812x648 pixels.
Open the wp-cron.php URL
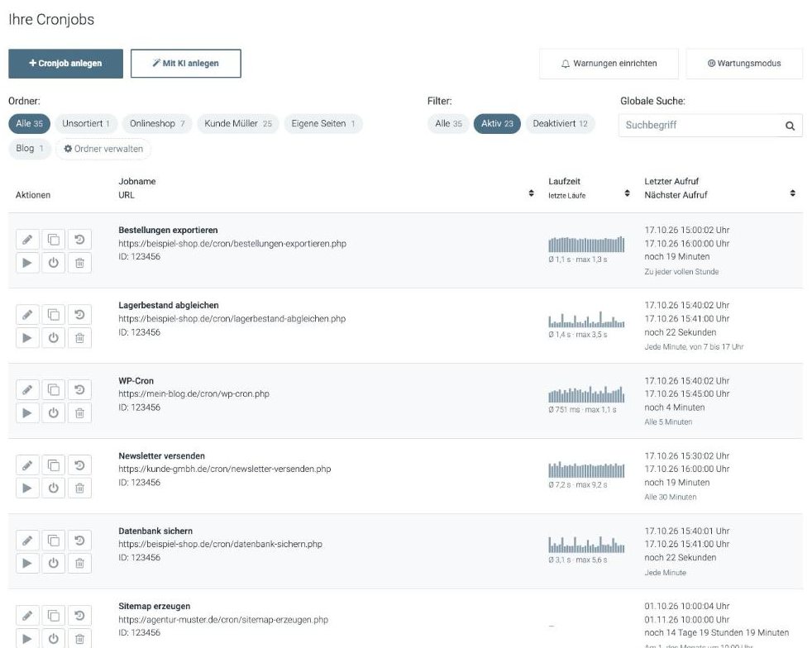(193, 394)
